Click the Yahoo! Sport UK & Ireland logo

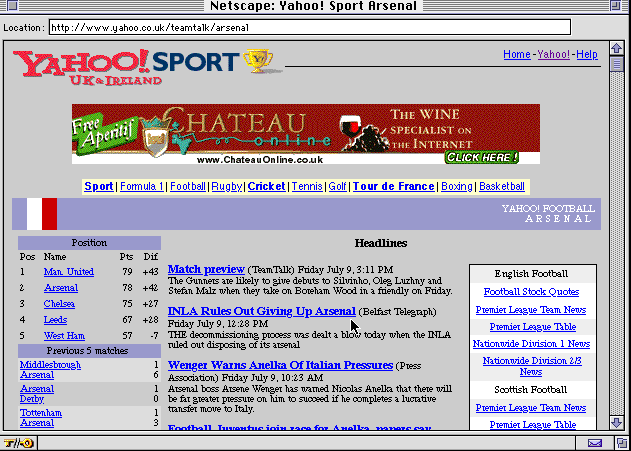pos(127,67)
